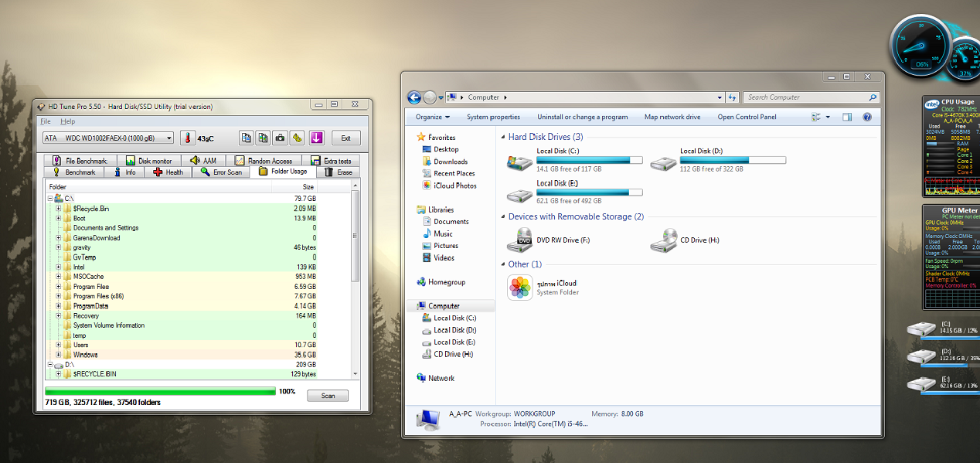Click Open Control Panel
The width and height of the screenshot is (980, 463).
click(x=747, y=117)
